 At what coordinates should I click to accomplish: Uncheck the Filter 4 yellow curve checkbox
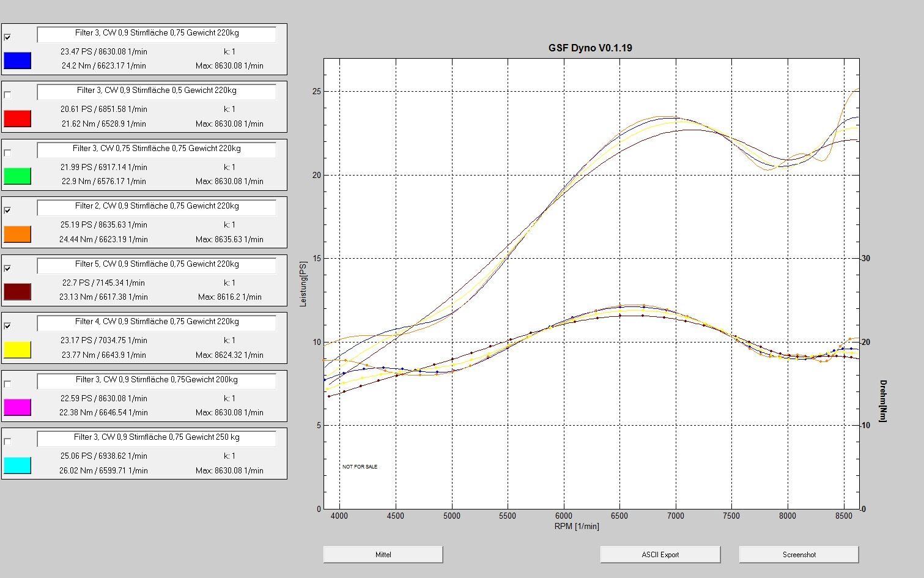tap(7, 326)
